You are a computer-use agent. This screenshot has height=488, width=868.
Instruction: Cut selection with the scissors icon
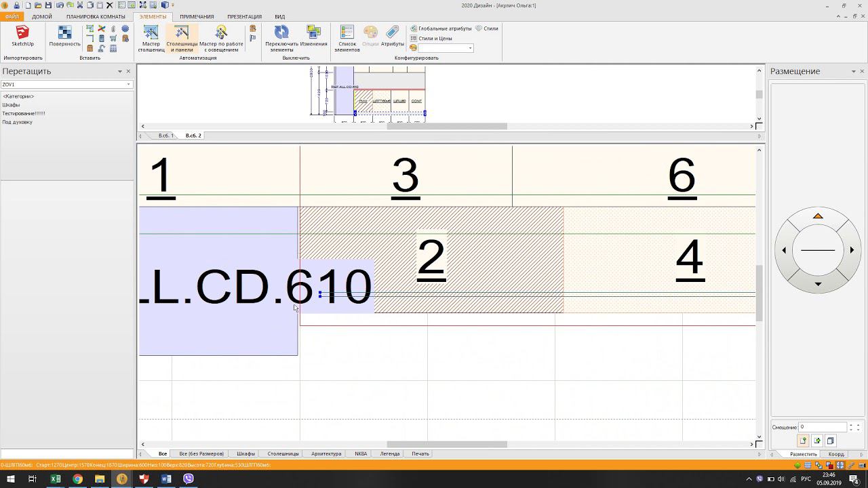(x=79, y=5)
